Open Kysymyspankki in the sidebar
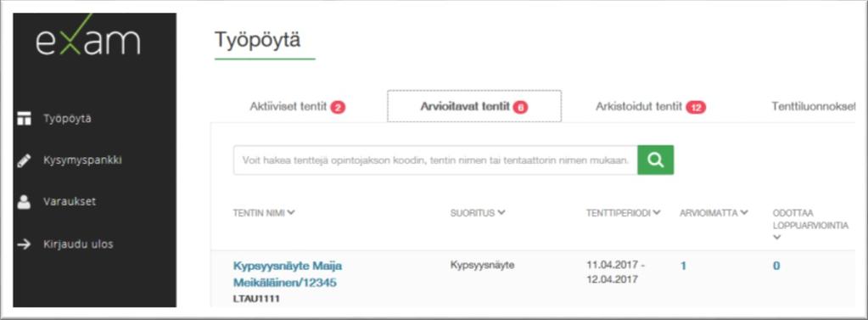This screenshot has height=320, width=868. [82, 160]
